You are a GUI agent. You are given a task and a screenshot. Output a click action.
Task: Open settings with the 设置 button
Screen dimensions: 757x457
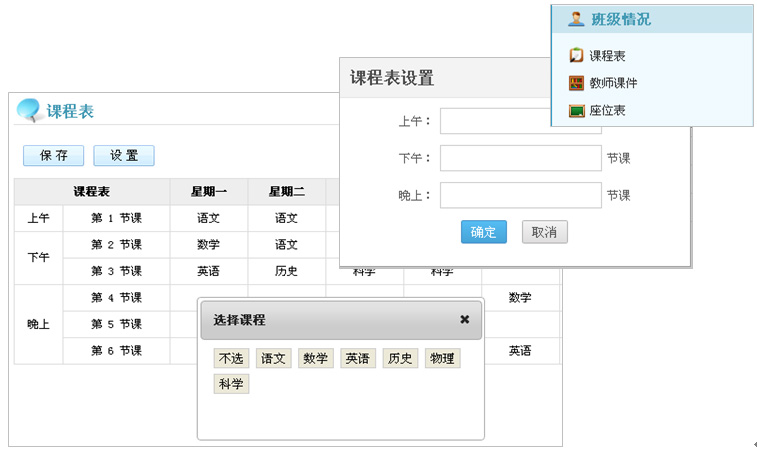tap(124, 156)
